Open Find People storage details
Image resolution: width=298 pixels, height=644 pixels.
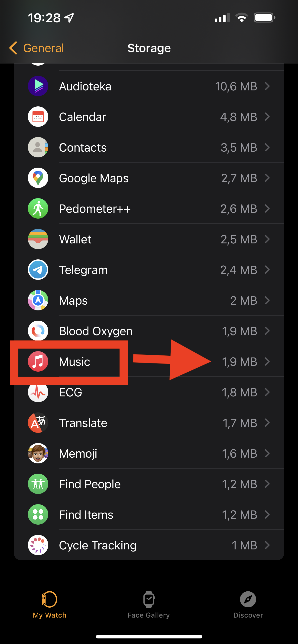(149, 484)
